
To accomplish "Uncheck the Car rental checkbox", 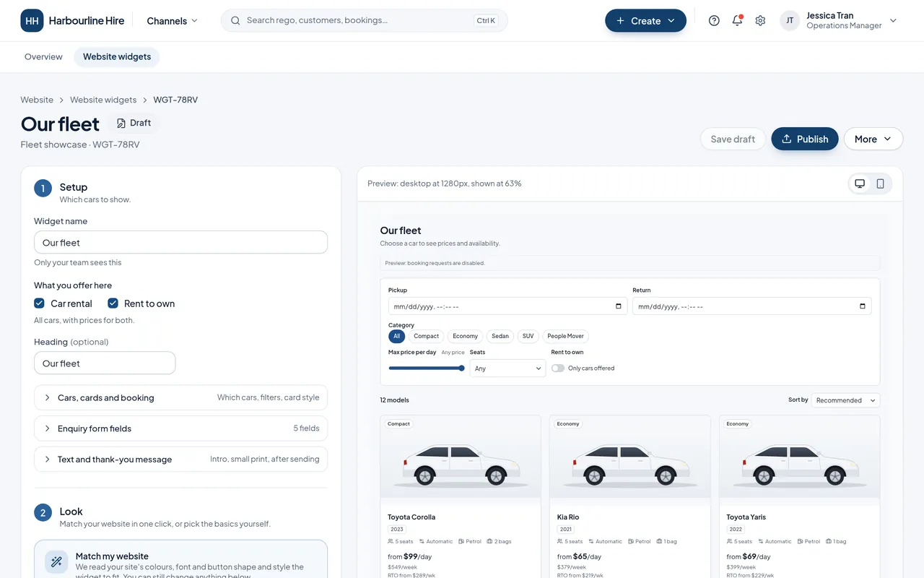I will pos(39,303).
